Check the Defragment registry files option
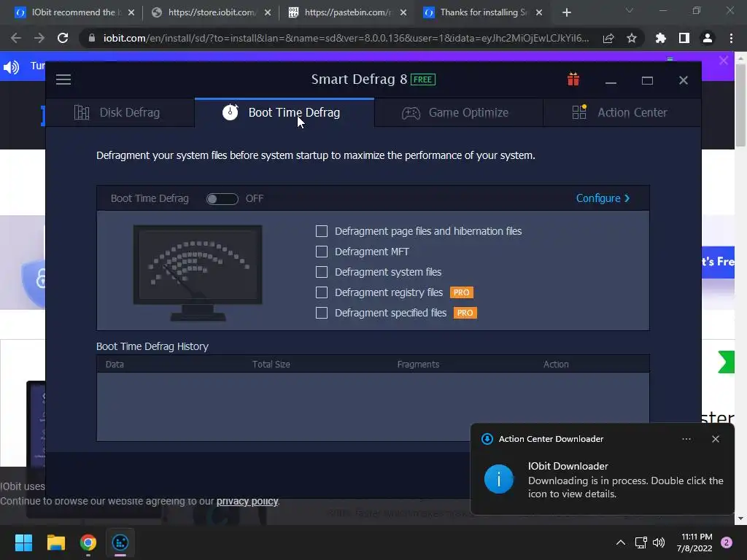747x560 pixels. point(322,292)
